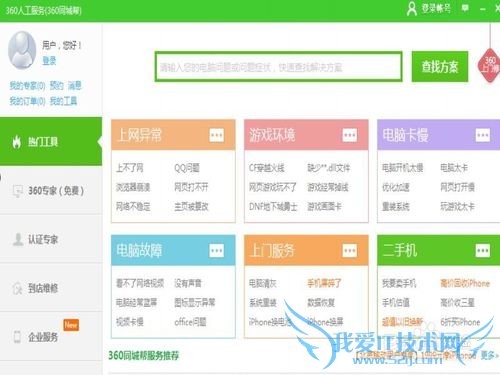The height and width of the screenshot is (375, 500).
Task: Open the 企业服务 sidebar tab
Action: pos(51,336)
